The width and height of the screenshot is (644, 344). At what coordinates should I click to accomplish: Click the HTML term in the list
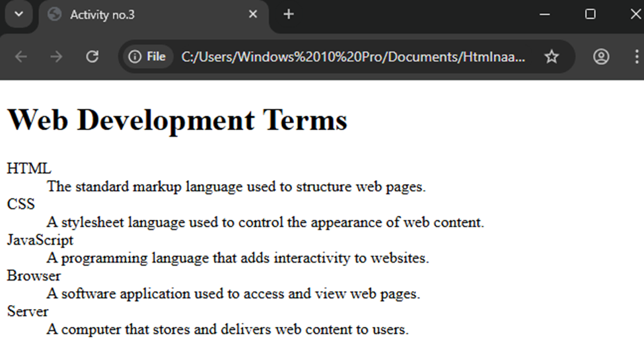coord(29,168)
